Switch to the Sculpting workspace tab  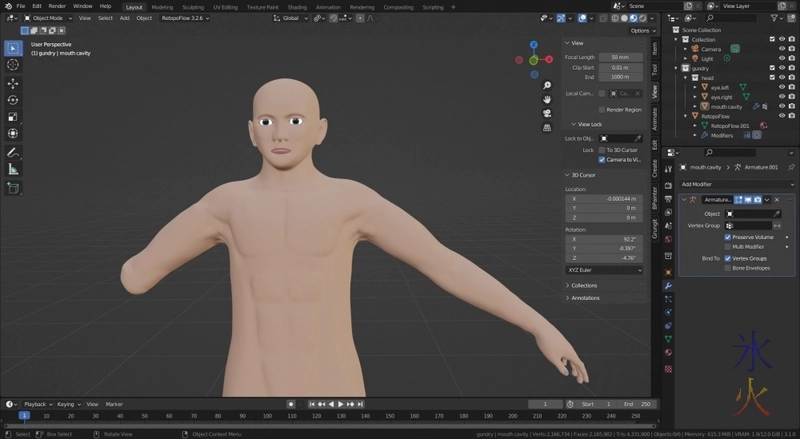192,6
